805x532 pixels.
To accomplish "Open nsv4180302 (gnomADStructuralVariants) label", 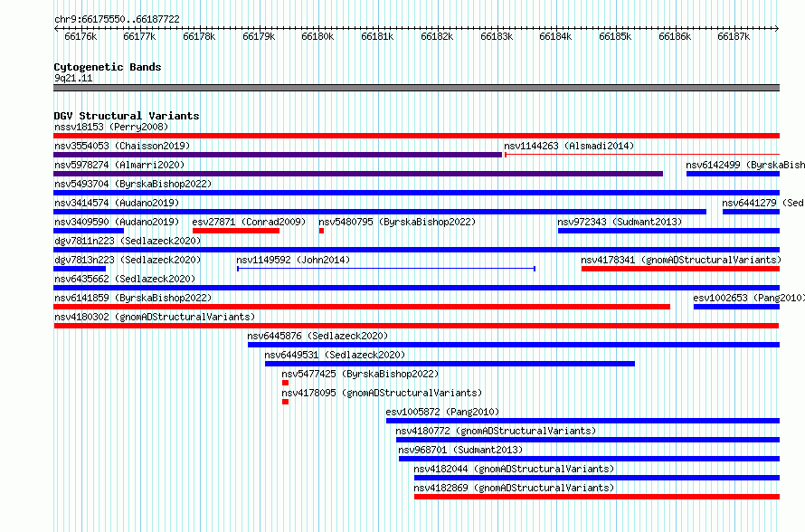I will [x=155, y=317].
